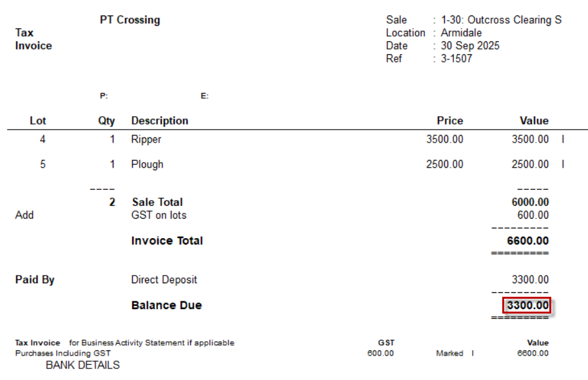Screen dimensions: 588x380
Task: Click the Qty column header
Action: point(106,121)
